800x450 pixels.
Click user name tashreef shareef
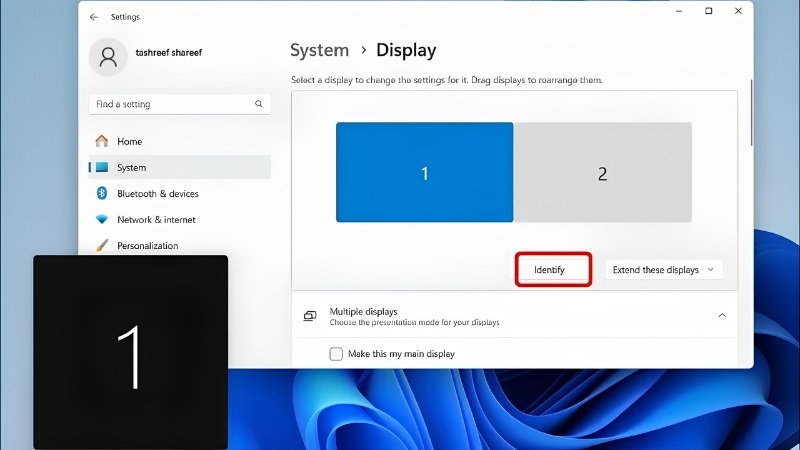(x=169, y=53)
